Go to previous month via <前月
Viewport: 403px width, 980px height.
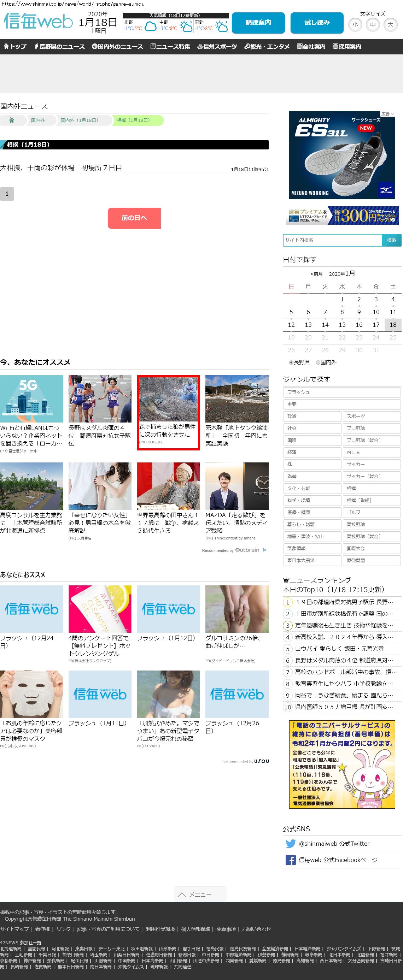coord(316,274)
